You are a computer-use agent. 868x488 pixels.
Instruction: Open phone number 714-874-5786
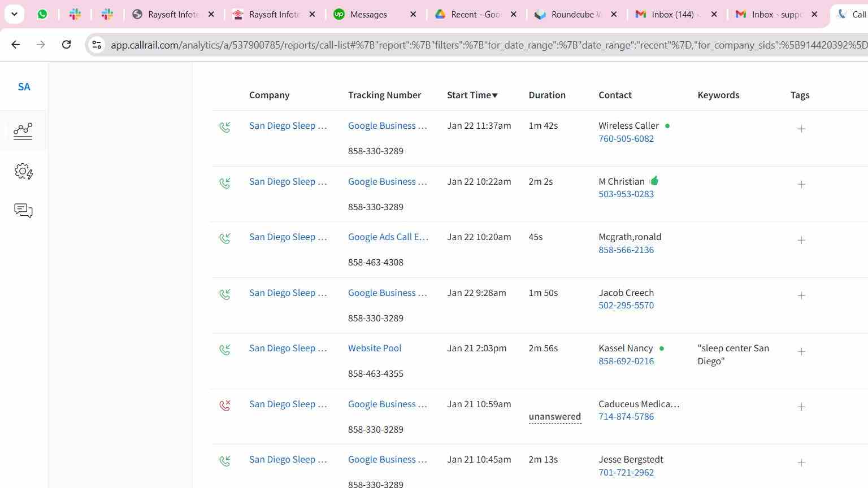[x=626, y=416]
